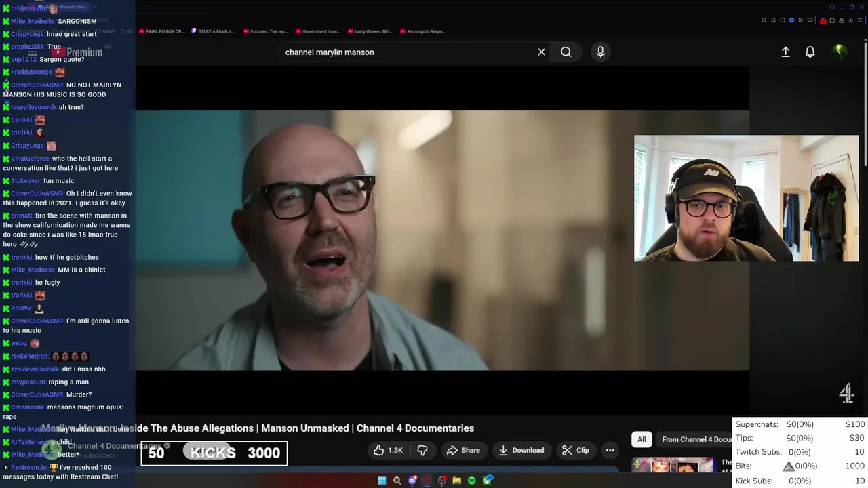Image resolution: width=868 pixels, height=488 pixels.
Task: Open the browser profile person icon
Action: [x=842, y=20]
